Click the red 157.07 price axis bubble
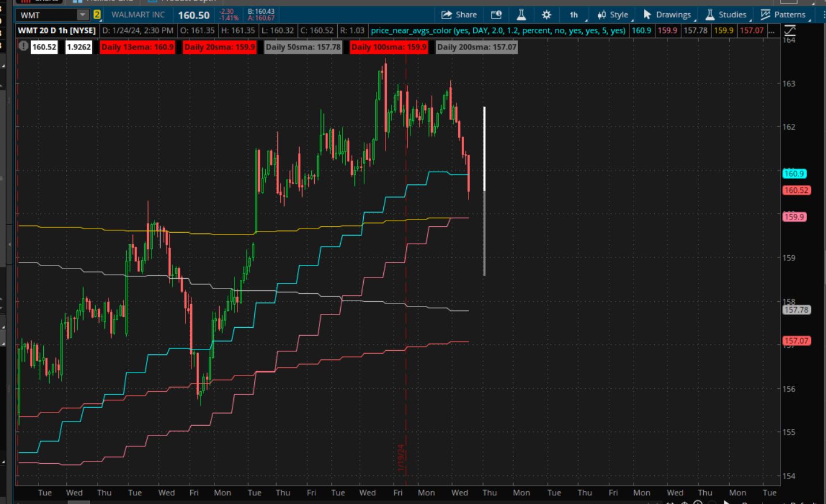826x504 pixels. [x=797, y=341]
